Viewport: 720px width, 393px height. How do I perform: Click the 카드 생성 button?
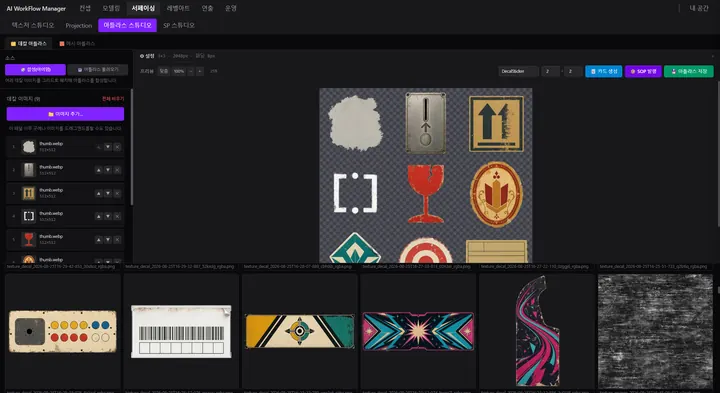(603, 71)
